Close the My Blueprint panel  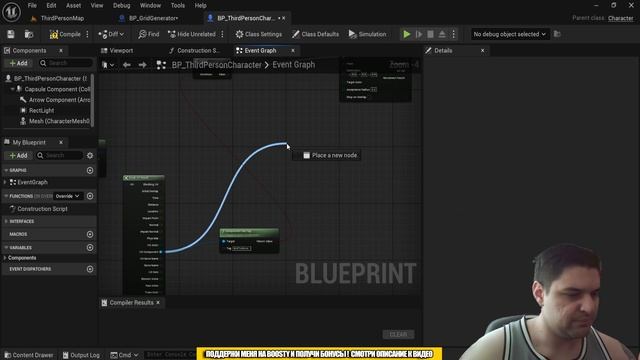pos(61,142)
